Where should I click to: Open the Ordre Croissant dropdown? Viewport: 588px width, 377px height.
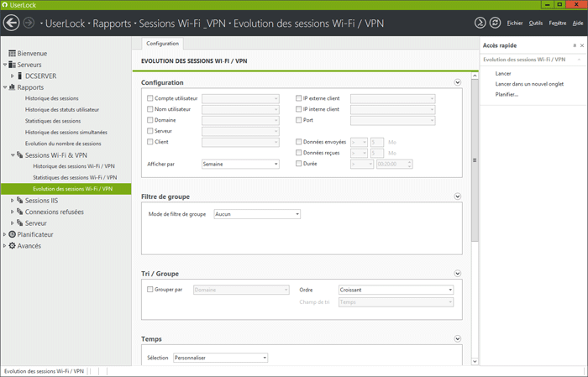(396, 290)
